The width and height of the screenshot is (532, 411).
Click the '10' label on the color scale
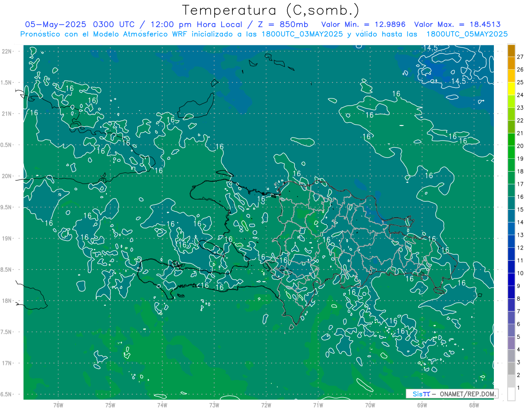coord(520,273)
